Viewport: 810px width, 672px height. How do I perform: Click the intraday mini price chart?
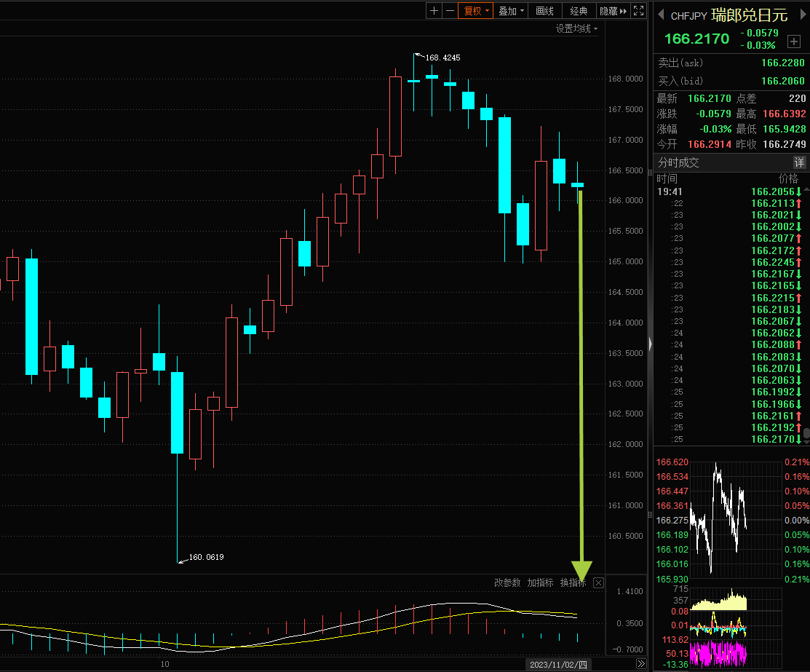click(736, 520)
